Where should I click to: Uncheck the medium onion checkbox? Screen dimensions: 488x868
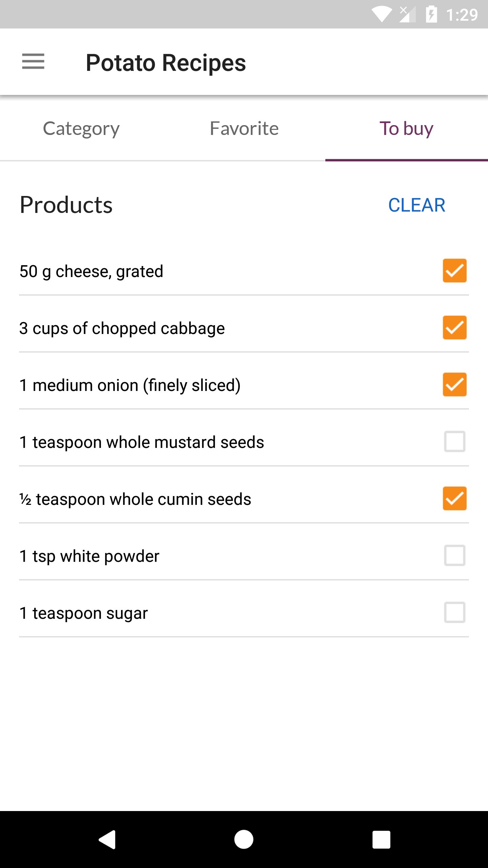coord(454,384)
